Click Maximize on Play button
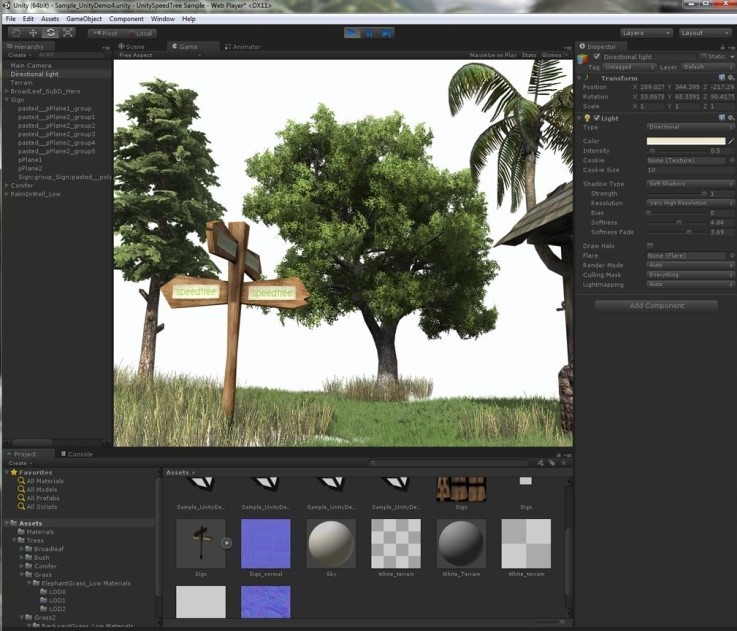 pos(492,55)
